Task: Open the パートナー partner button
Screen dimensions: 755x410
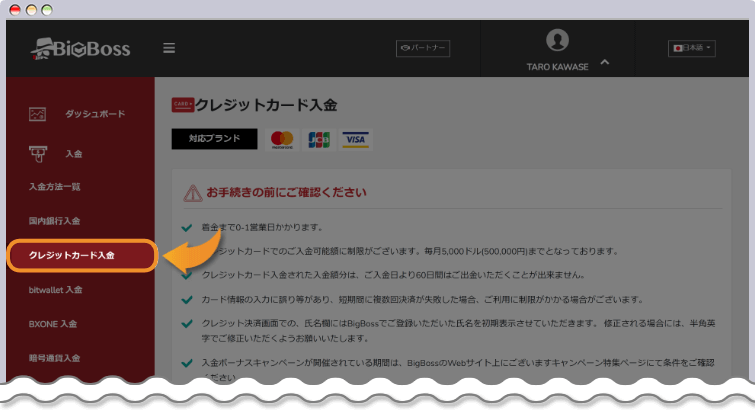Action: click(x=423, y=48)
